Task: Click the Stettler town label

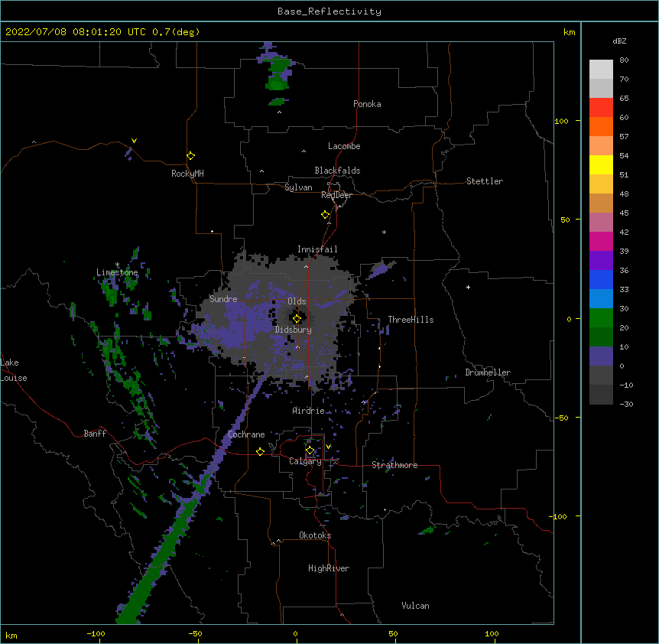Action: click(485, 181)
